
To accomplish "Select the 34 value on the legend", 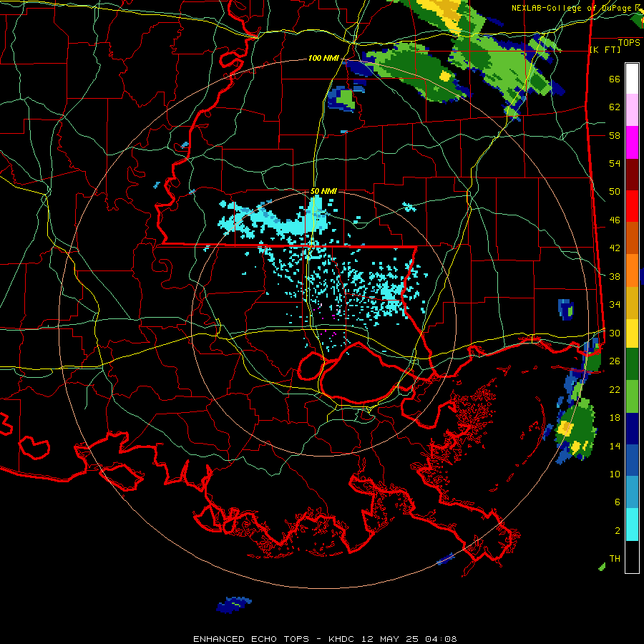I will click(x=615, y=305).
